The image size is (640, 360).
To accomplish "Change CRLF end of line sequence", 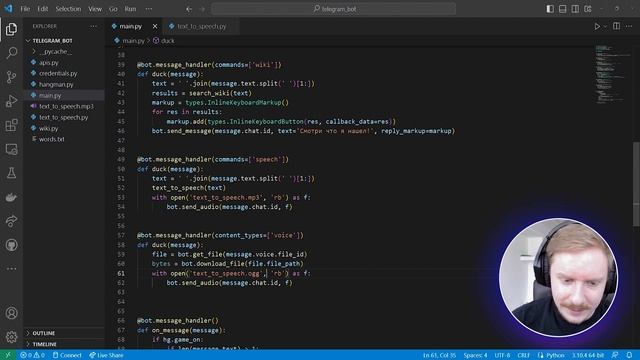I will click(523, 355).
